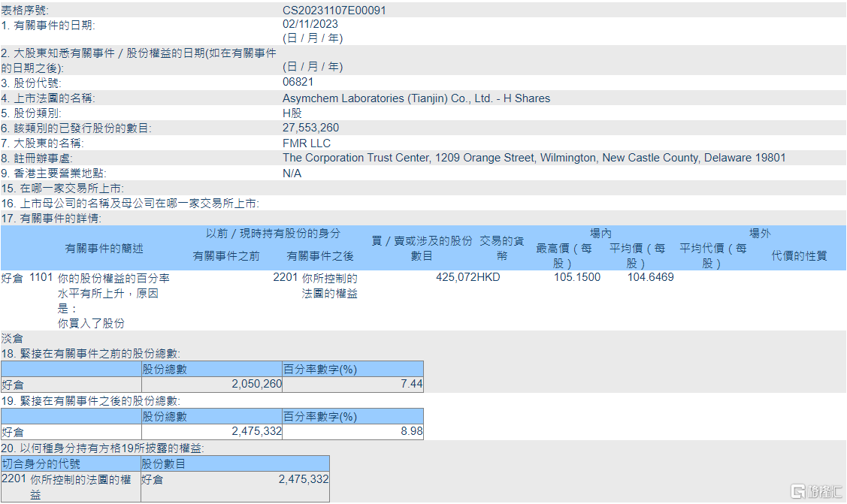Select major shareholder name FMR LLC
The image size is (847, 504).
pos(305,142)
